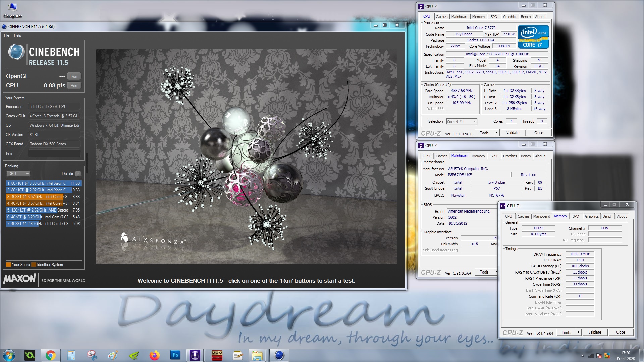Open Google Chrome from the taskbar
This screenshot has height=362, width=644.
(51, 355)
